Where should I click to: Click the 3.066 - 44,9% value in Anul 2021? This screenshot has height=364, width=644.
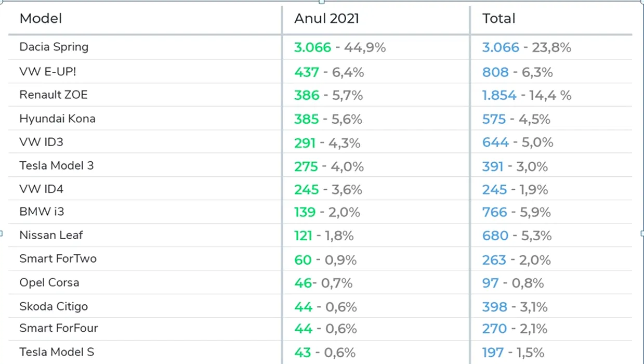(340, 47)
